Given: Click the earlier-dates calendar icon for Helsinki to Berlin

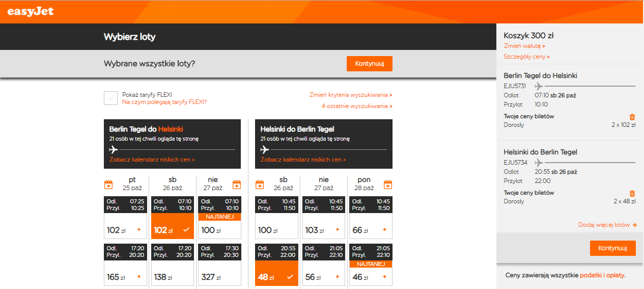Looking at the screenshot, I should click(260, 185).
